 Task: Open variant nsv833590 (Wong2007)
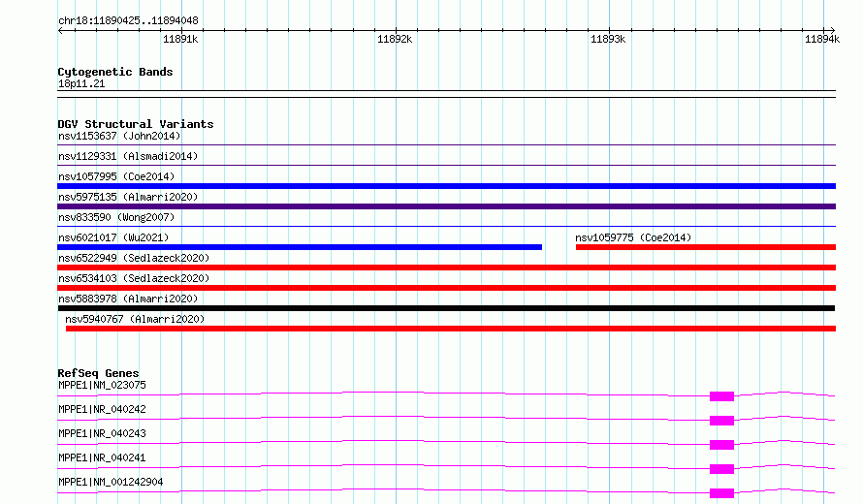coord(116,217)
